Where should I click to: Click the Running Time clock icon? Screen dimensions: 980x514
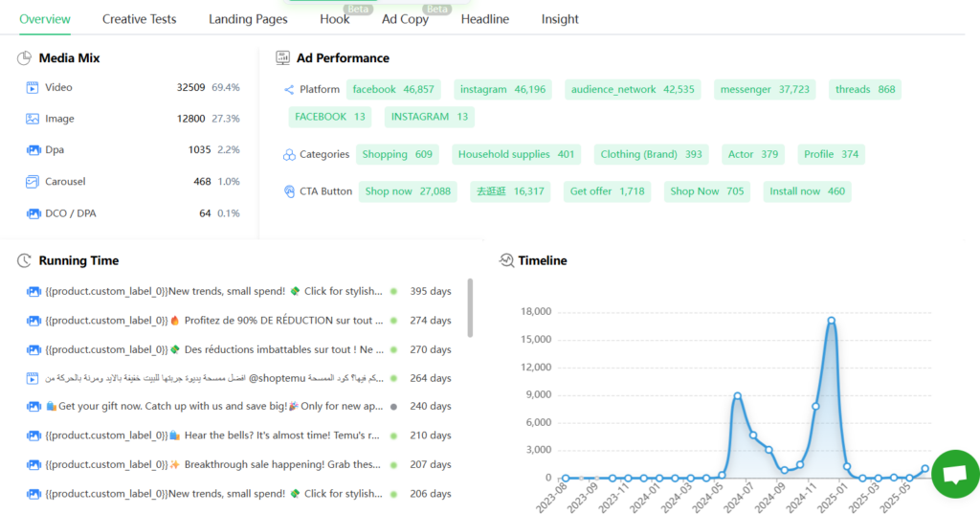click(25, 260)
